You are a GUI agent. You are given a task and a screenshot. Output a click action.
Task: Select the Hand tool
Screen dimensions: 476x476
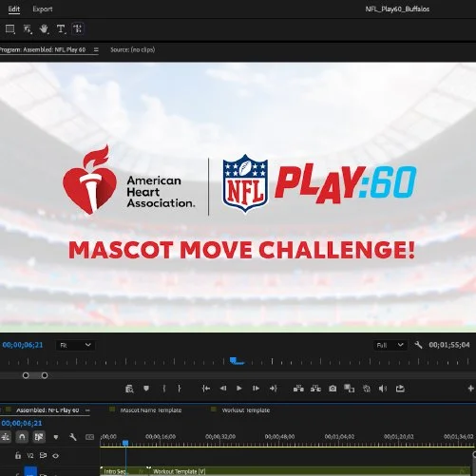click(x=44, y=29)
